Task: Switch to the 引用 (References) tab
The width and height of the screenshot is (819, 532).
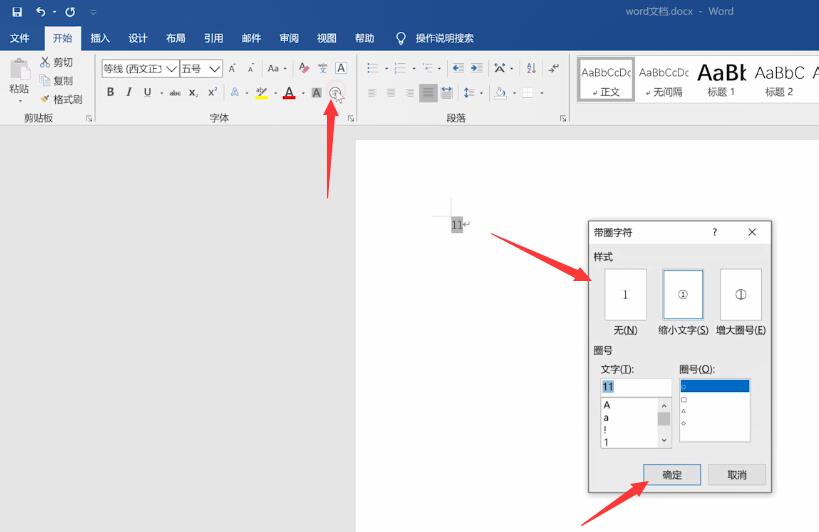Action: coord(214,38)
